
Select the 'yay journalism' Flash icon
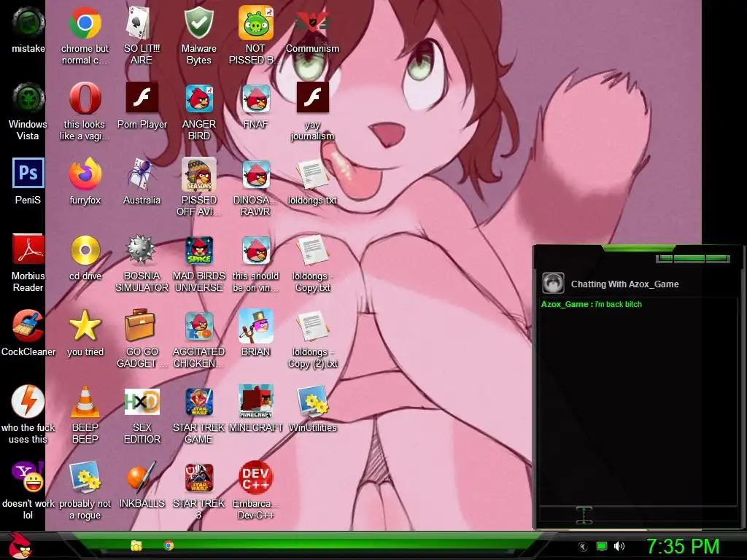point(312,97)
